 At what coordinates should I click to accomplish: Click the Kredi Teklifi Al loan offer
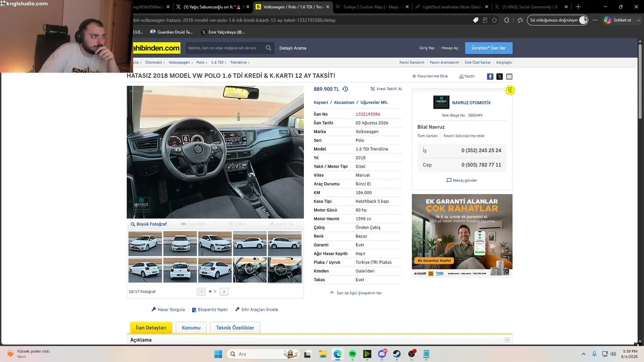386,89
